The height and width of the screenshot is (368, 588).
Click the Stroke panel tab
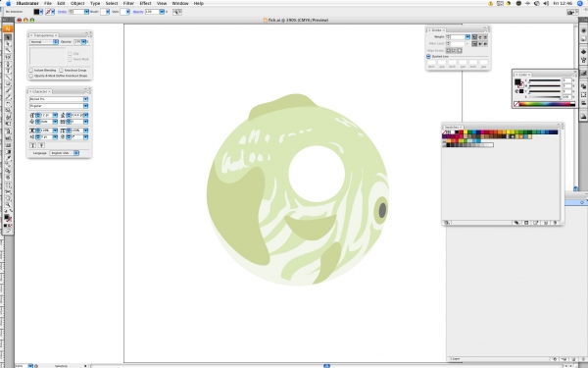[x=436, y=30]
